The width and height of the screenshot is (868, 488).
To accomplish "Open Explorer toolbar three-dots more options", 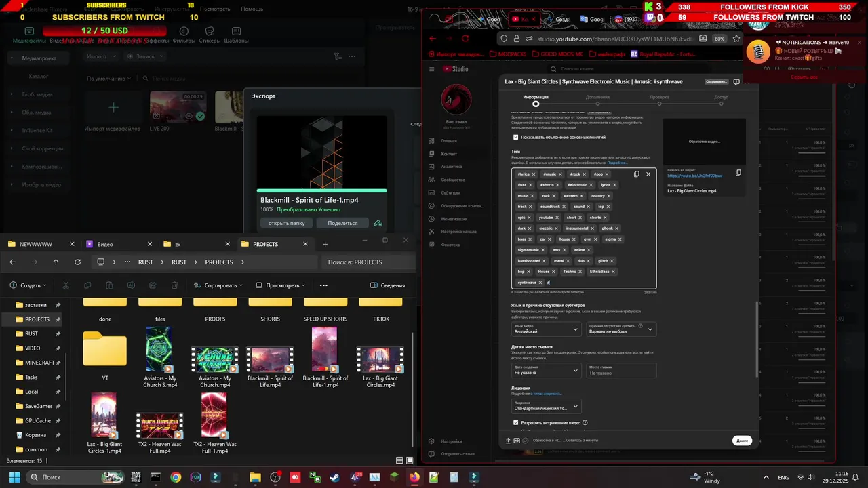I will pyautogui.click(x=323, y=285).
